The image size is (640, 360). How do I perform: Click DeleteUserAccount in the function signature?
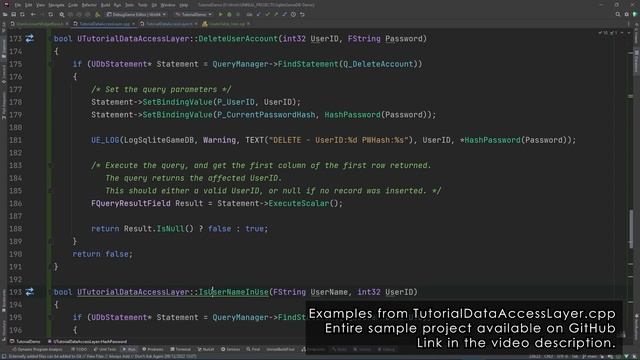pos(238,39)
